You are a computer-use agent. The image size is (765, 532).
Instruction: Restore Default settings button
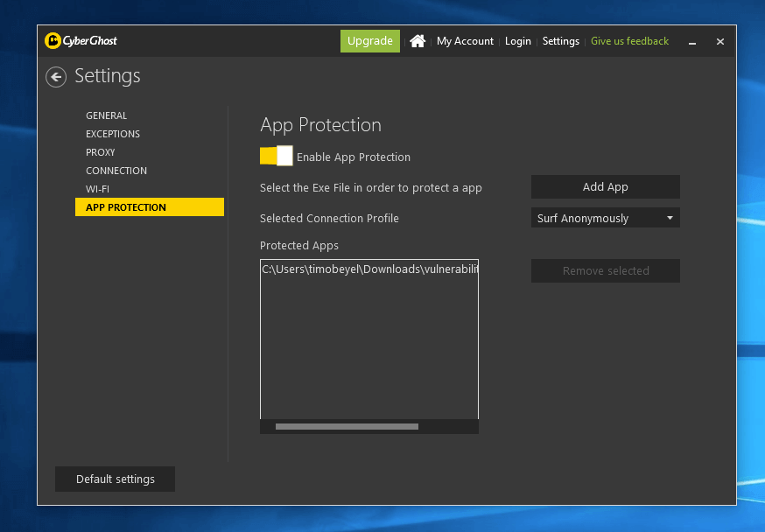(116, 479)
